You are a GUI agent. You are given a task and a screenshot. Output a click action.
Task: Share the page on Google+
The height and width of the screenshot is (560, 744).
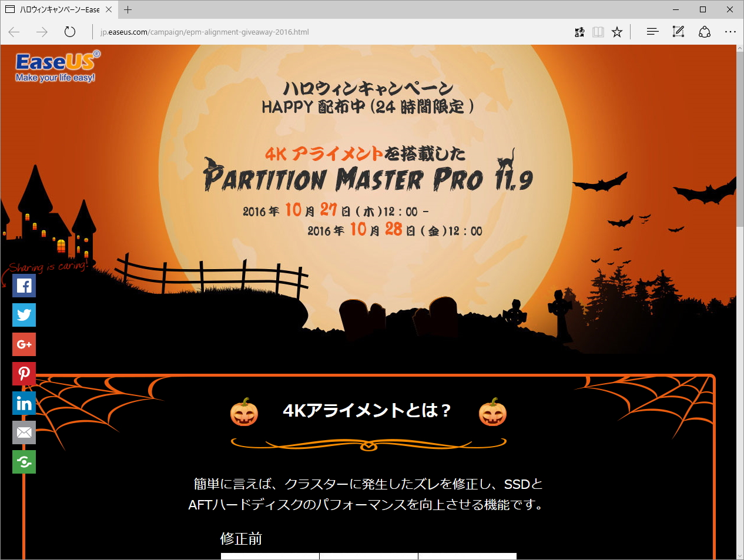pos(24,344)
